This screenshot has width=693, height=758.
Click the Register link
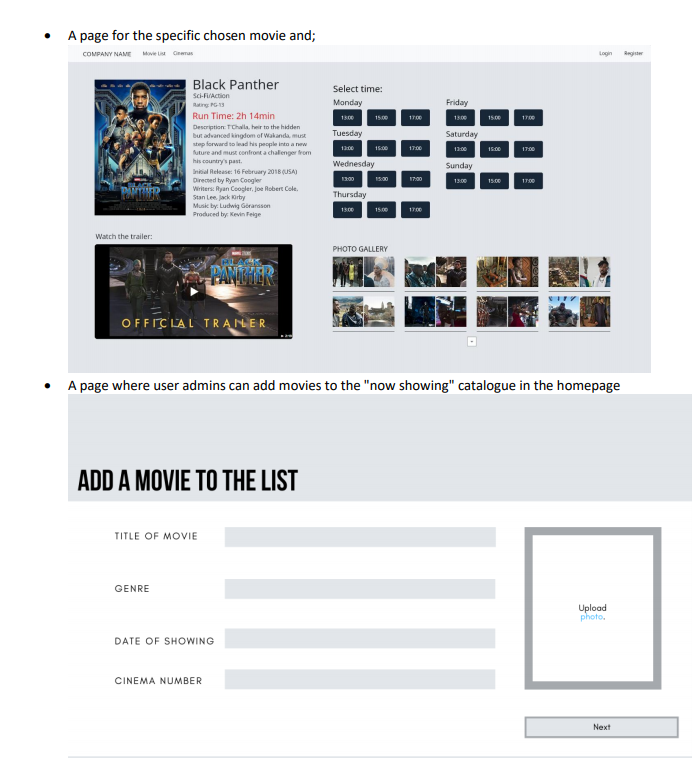coord(633,54)
